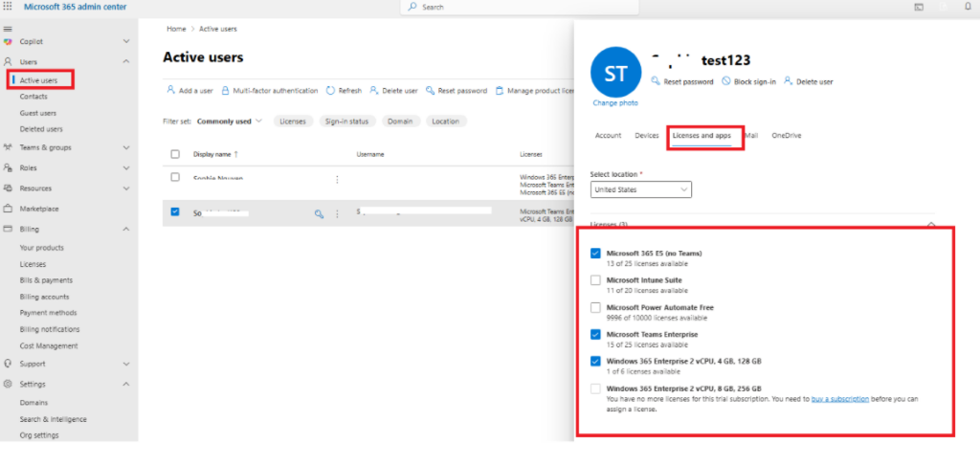Open Active users in the sidebar
The image size is (980, 466).
tap(38, 80)
